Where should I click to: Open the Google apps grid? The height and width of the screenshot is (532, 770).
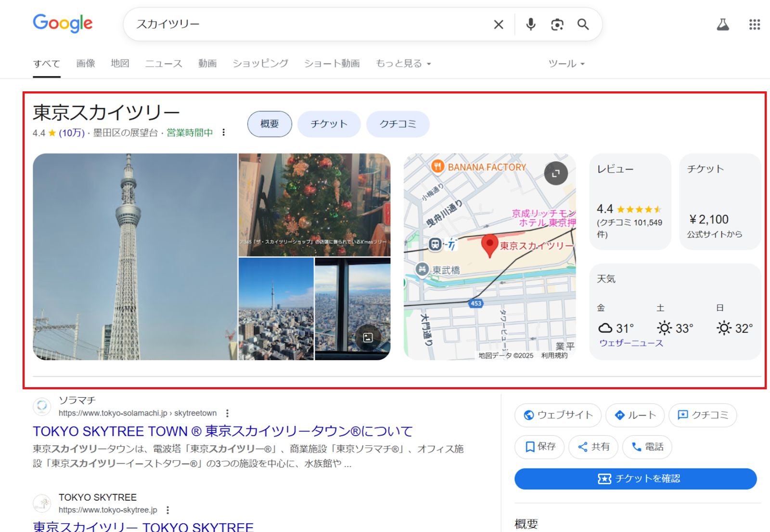point(755,25)
